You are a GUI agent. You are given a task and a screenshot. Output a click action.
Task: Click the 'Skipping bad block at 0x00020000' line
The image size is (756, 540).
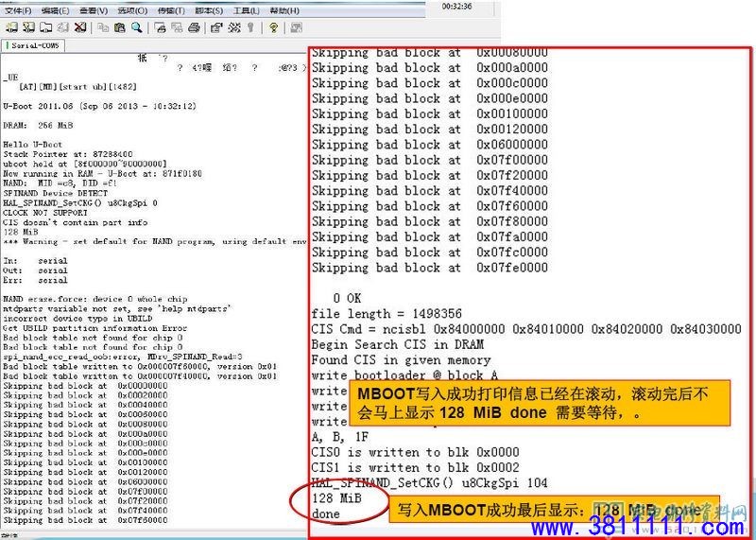click(85, 395)
